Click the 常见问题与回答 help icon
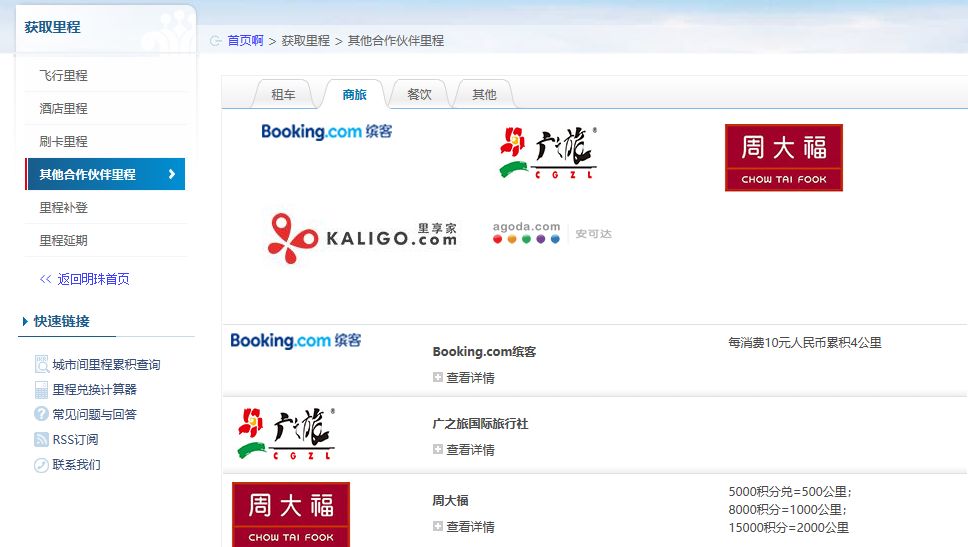The height and width of the screenshot is (547, 968). (41, 414)
